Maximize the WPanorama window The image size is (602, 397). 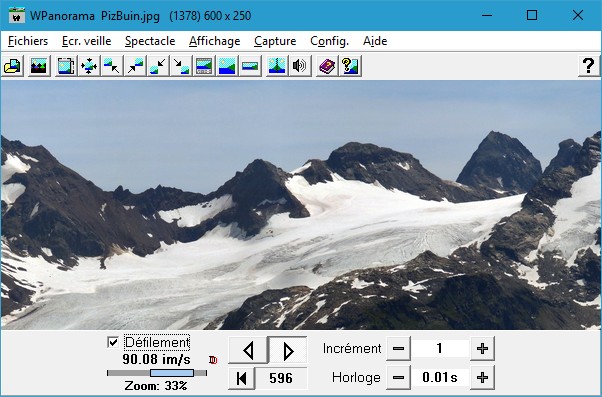click(532, 16)
